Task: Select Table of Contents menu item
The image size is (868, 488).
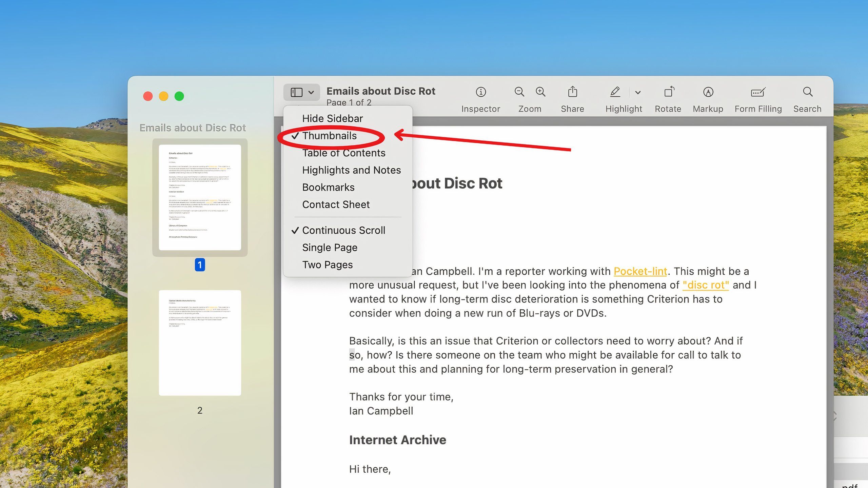Action: [x=343, y=153]
